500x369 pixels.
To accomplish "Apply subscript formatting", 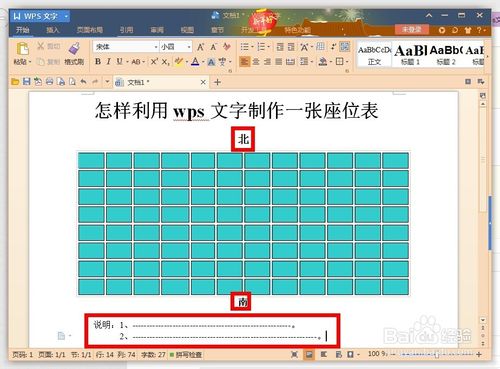I will (166, 62).
